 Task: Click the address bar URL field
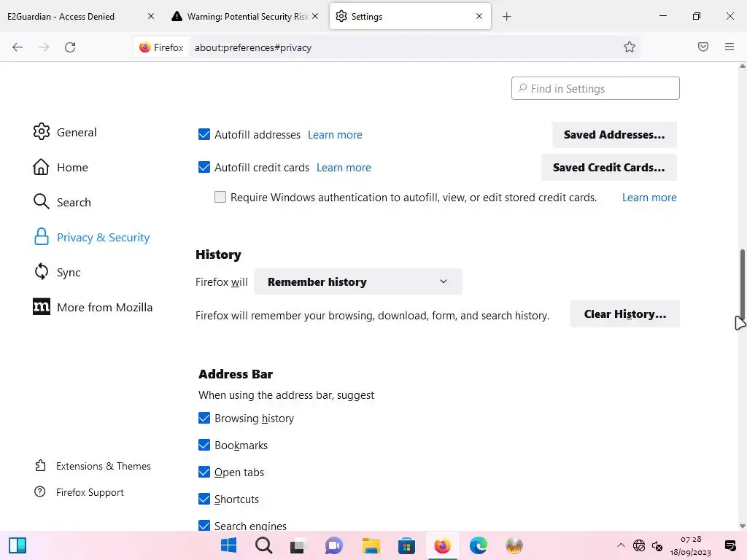click(405, 47)
